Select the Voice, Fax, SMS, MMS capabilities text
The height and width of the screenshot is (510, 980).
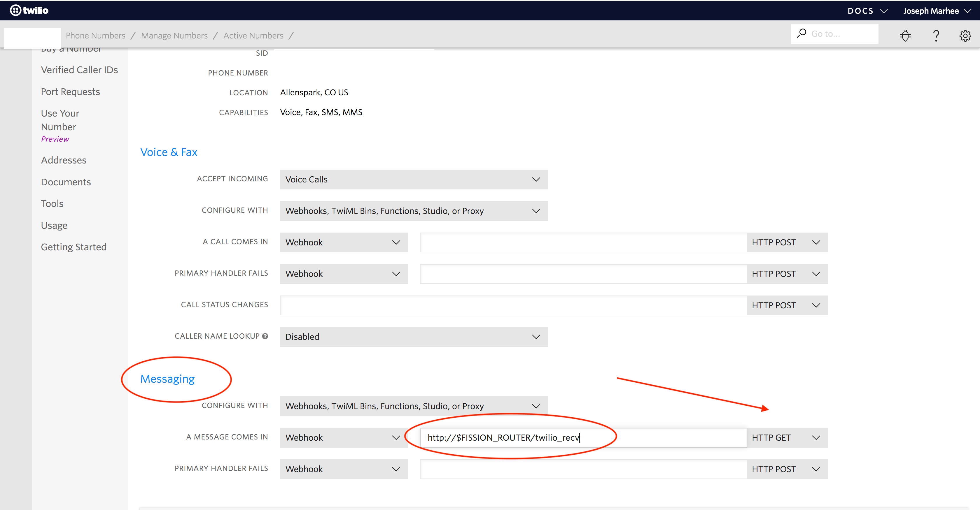pyautogui.click(x=321, y=112)
